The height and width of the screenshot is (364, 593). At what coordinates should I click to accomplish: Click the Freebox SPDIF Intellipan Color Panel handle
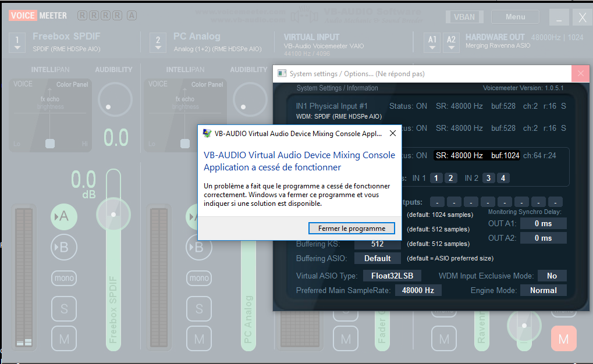click(50, 144)
